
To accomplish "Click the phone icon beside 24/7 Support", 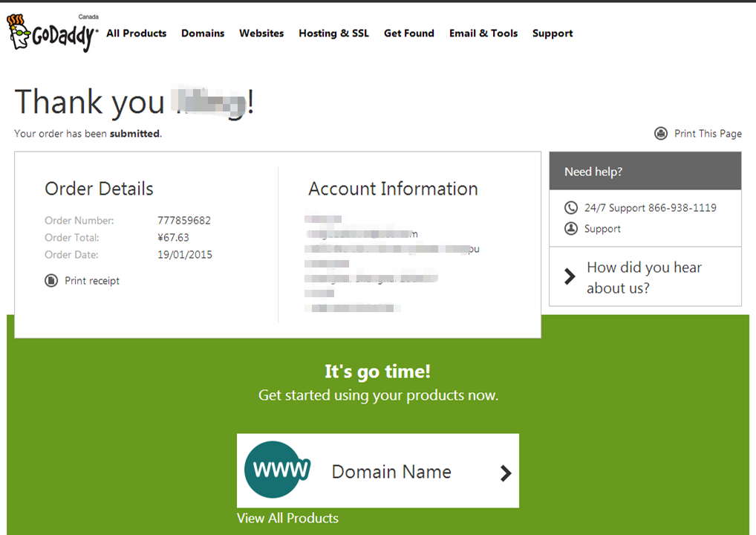I will (570, 208).
